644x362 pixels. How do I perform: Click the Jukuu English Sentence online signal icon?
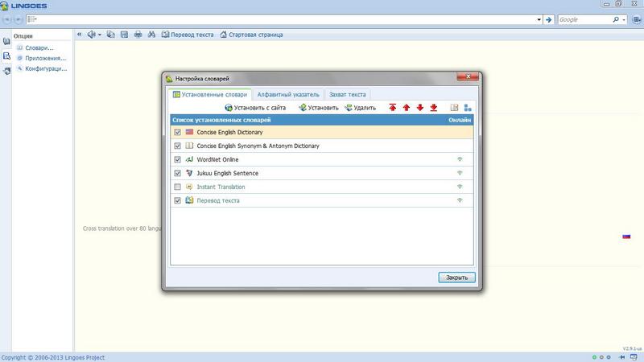pos(460,173)
